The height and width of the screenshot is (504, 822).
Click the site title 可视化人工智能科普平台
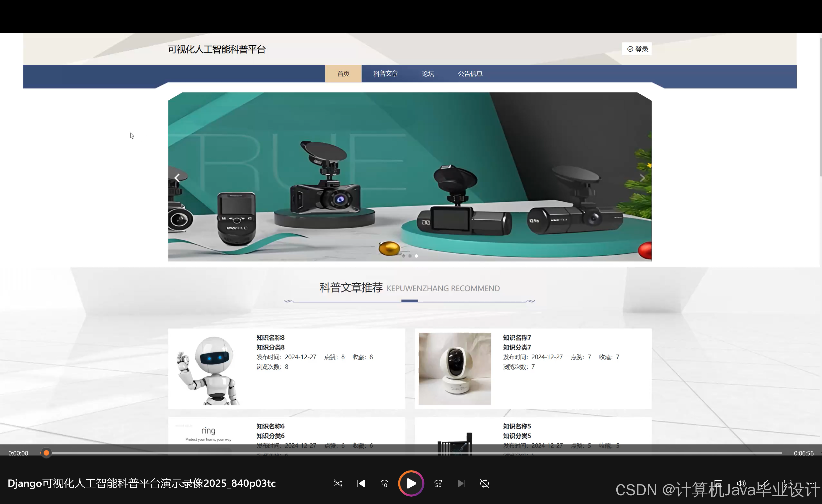click(217, 49)
